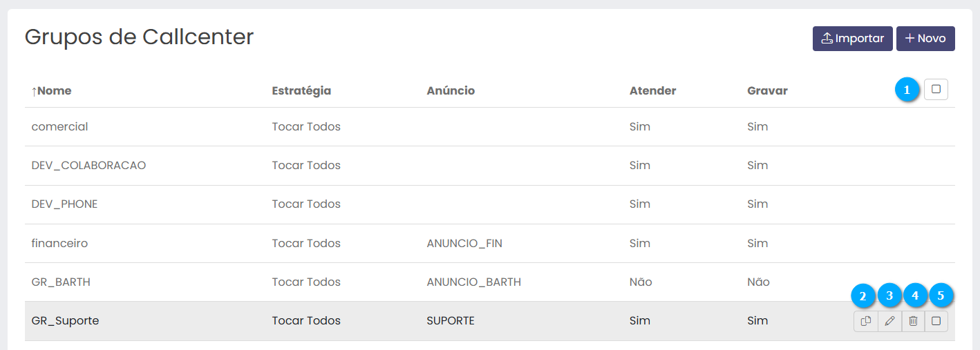This screenshot has height=350, width=980.
Task: Toggle the GR_Suporte row checkbox
Action: pyautogui.click(x=936, y=321)
